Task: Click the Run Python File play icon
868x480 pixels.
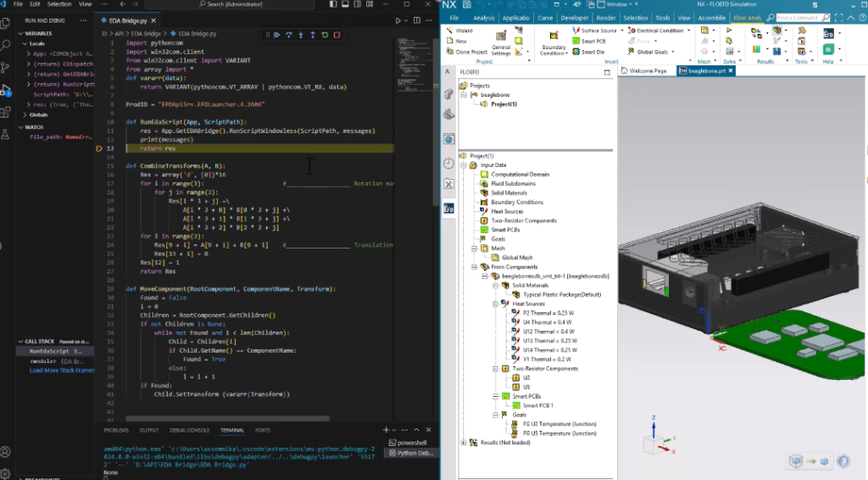Action: pyautogui.click(x=398, y=20)
